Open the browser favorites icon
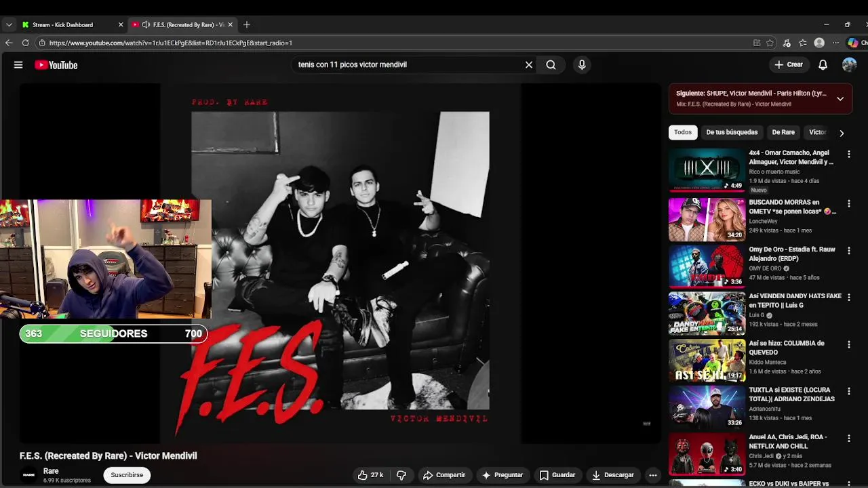 803,43
